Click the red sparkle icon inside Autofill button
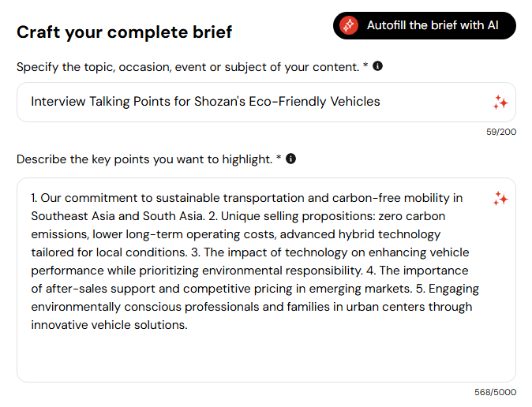Image resolution: width=532 pixels, height=407 pixels. click(349, 25)
